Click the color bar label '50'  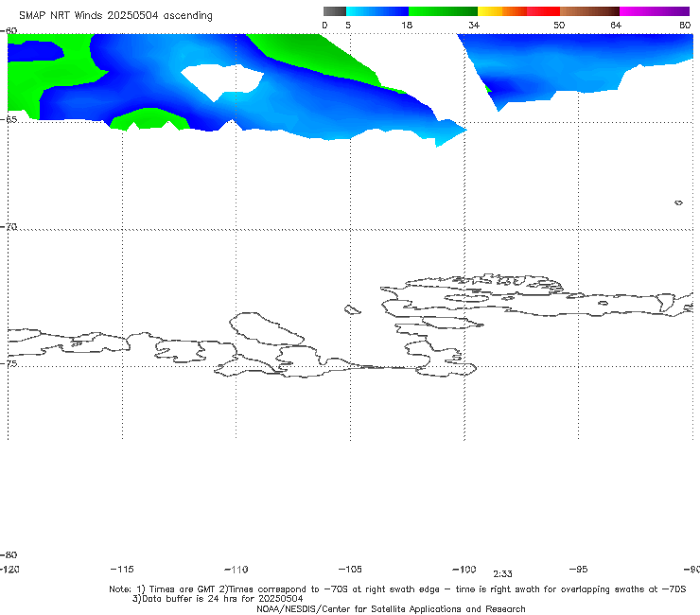click(559, 25)
